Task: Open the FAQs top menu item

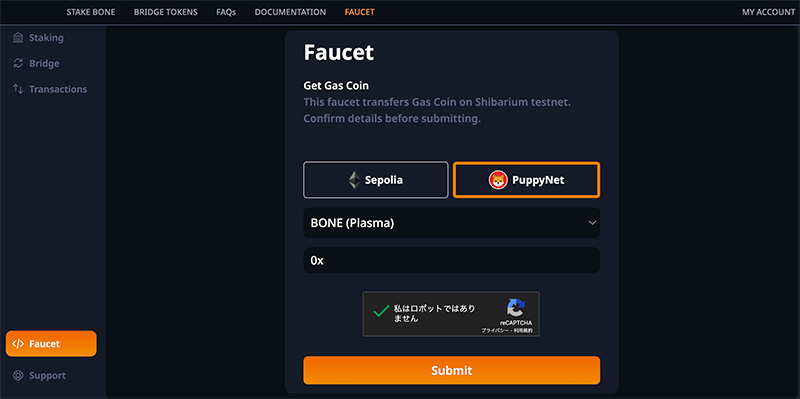Action: pos(226,12)
